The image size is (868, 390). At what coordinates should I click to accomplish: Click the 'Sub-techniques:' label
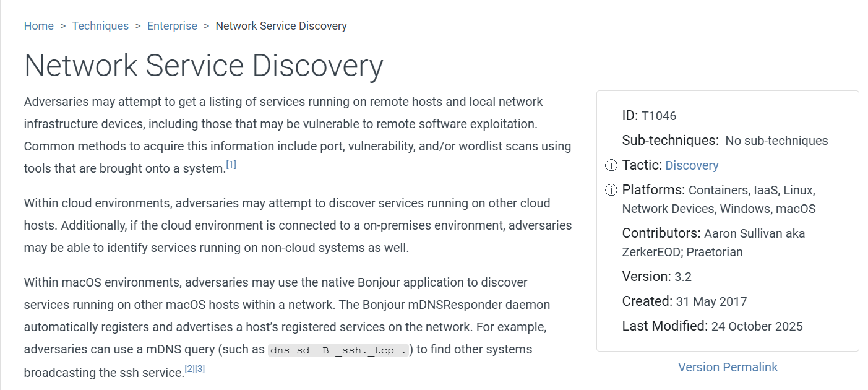click(671, 141)
